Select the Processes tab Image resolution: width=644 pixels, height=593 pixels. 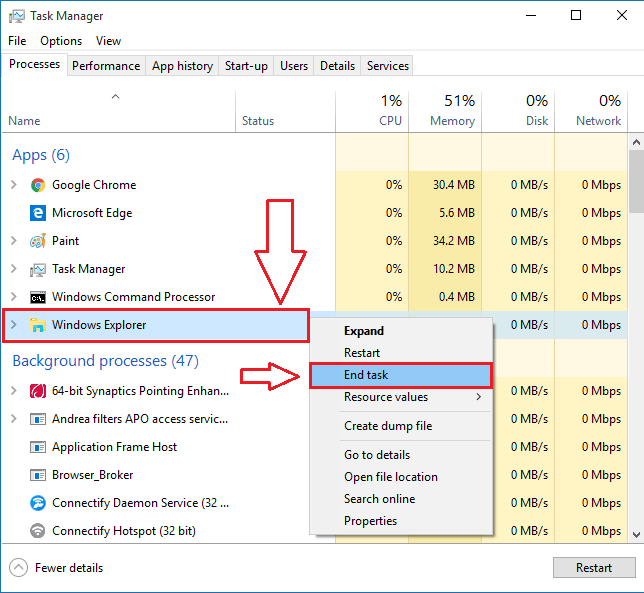pyautogui.click(x=34, y=64)
